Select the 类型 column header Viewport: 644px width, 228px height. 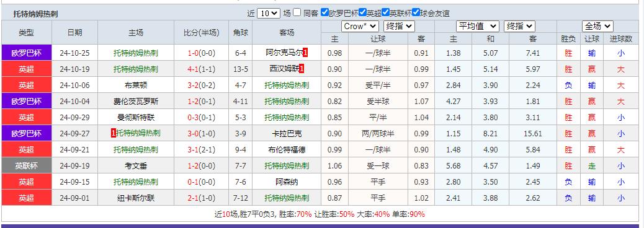click(27, 33)
